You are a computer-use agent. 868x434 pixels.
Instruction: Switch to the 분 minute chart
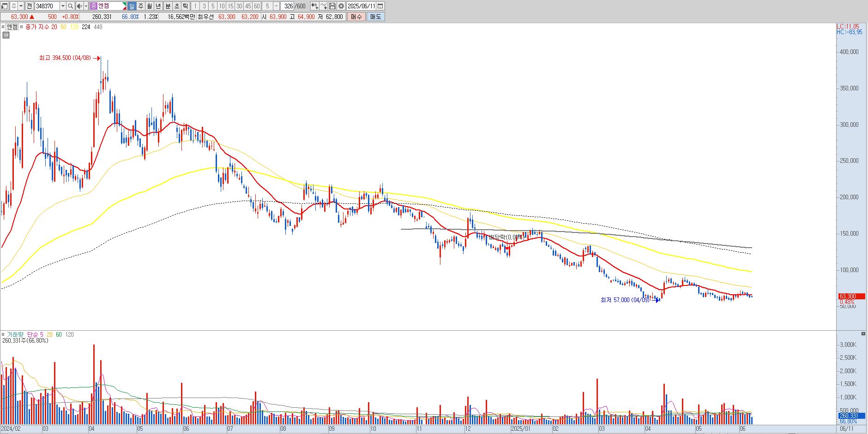point(168,6)
